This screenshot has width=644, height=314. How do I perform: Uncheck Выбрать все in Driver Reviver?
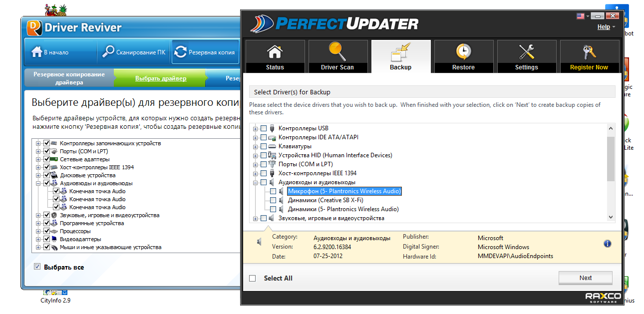pyautogui.click(x=37, y=267)
